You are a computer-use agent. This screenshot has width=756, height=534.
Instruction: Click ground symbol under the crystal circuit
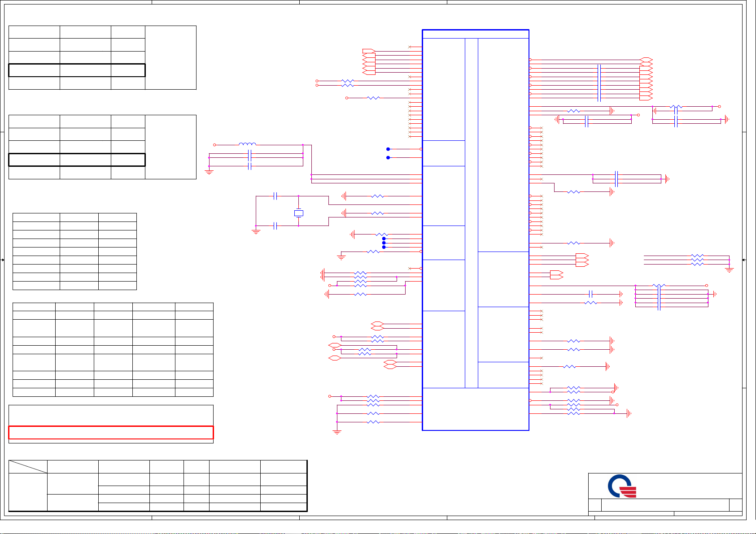coord(256,232)
